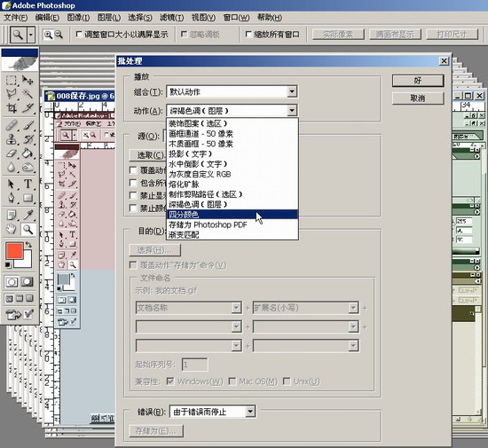This screenshot has width=488, height=448.
Task: Enable 调整窗口大小以满屏显示 checkbox
Action: click(79, 35)
